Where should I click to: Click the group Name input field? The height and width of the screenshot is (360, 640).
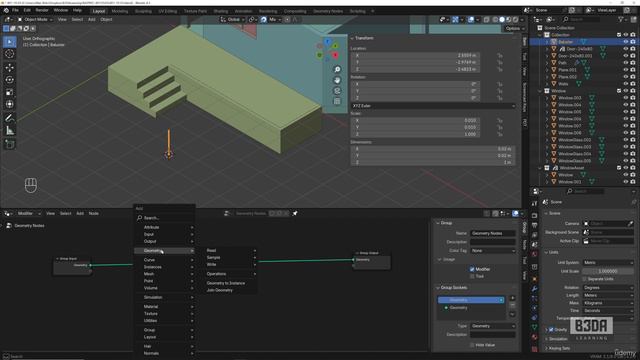click(493, 233)
